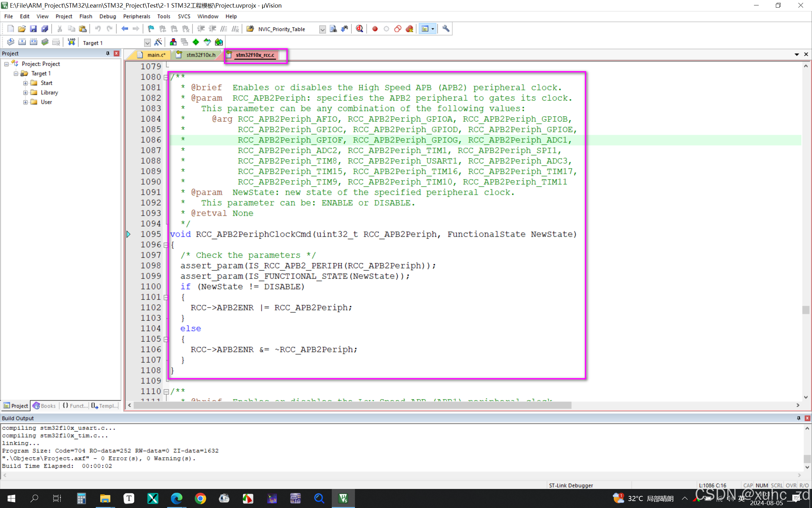Open the NVIC_Priority_Table search dropdown
Viewport: 812px width, 508px height.
(322, 30)
